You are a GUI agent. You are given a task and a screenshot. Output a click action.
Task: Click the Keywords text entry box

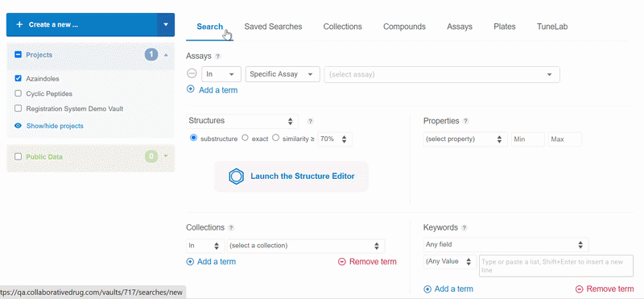pos(556,266)
